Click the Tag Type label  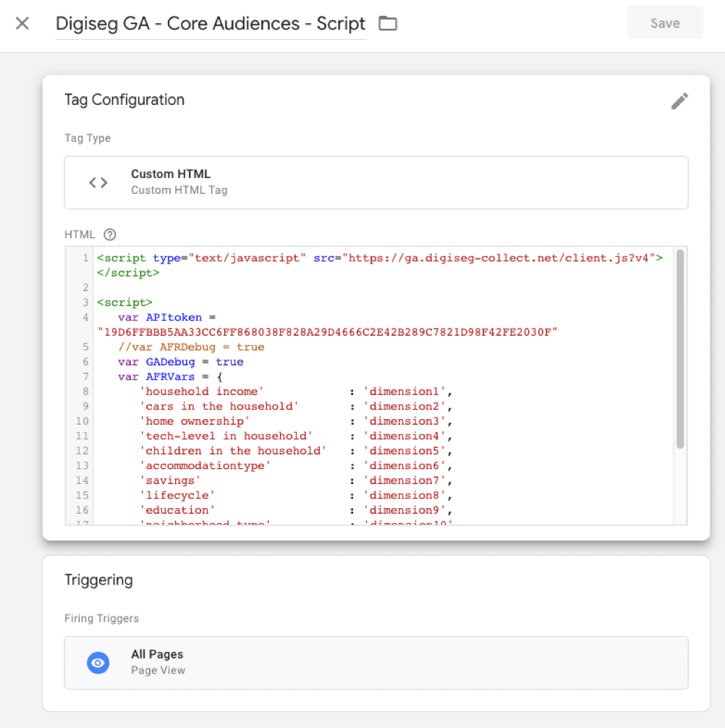pyautogui.click(x=88, y=138)
